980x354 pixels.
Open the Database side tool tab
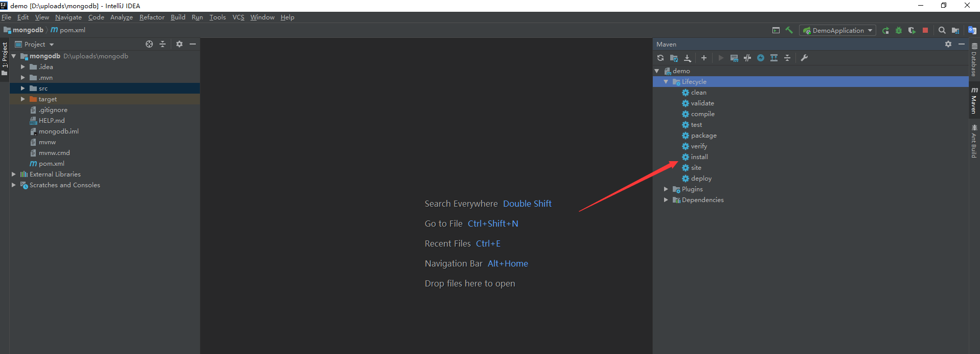[x=974, y=60]
